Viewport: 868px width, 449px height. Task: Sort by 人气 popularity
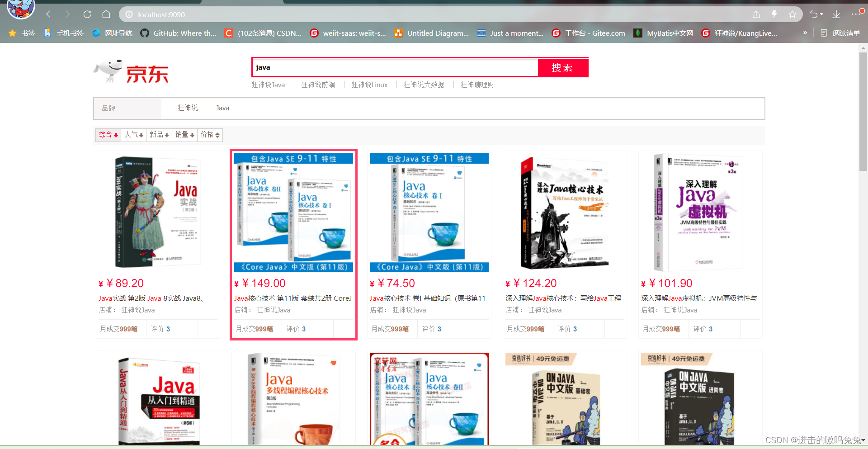point(134,135)
